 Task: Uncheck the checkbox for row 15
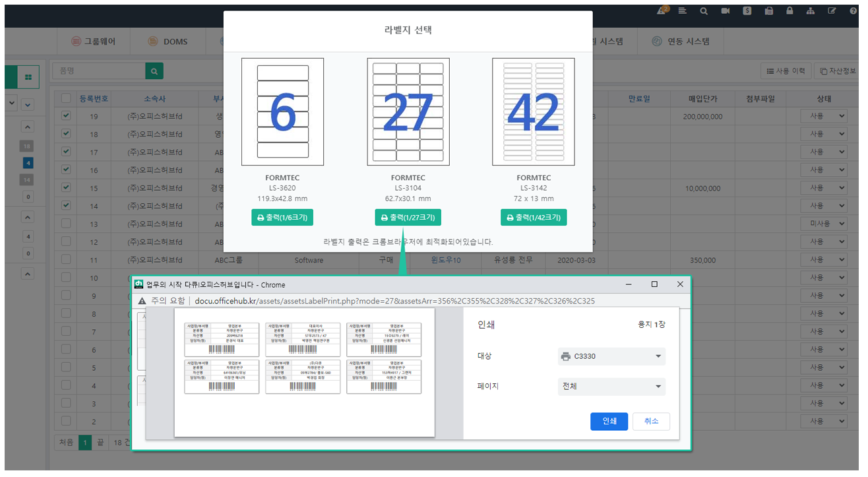click(66, 187)
